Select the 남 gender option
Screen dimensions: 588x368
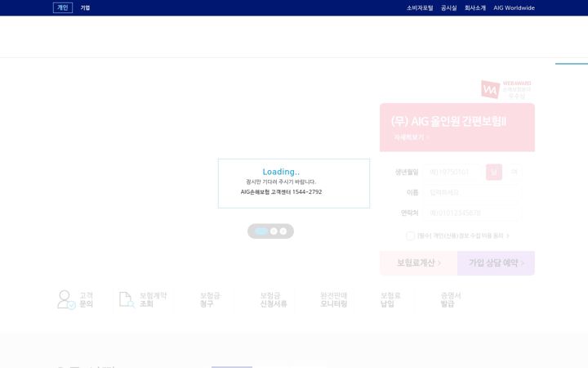494,172
